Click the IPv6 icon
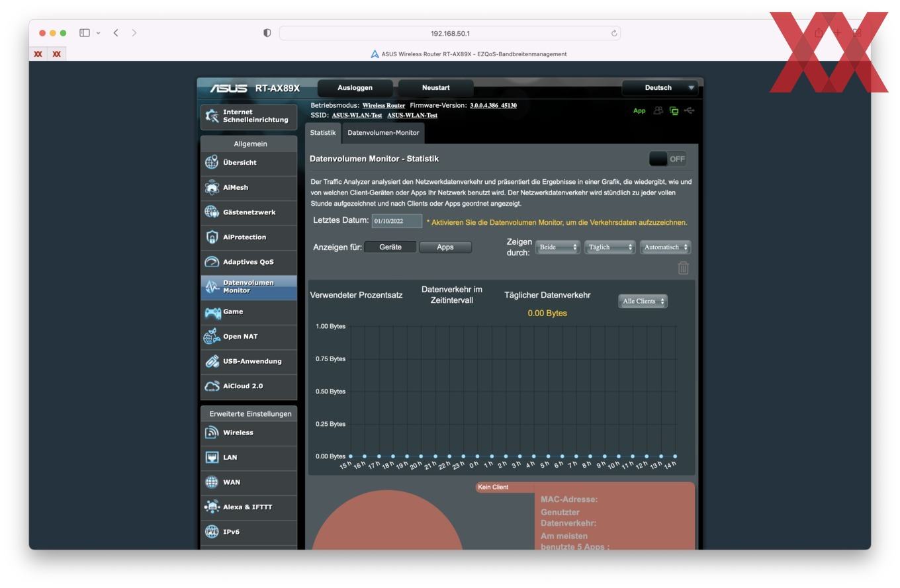The height and width of the screenshot is (588, 900). (x=212, y=532)
